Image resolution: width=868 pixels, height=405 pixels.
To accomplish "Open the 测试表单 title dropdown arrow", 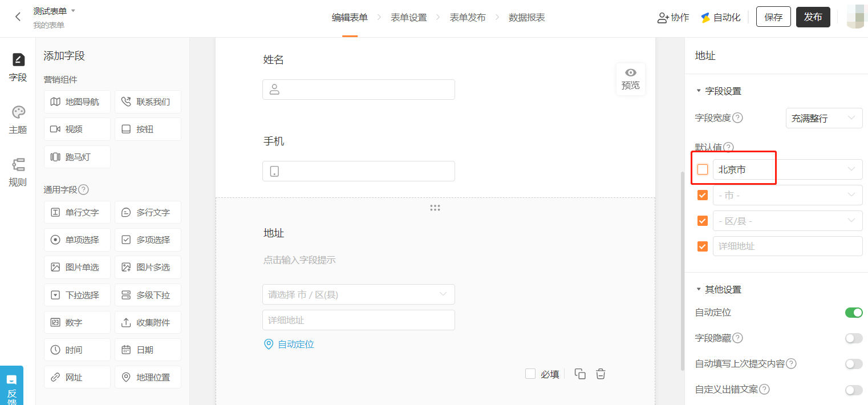I will click(x=73, y=11).
